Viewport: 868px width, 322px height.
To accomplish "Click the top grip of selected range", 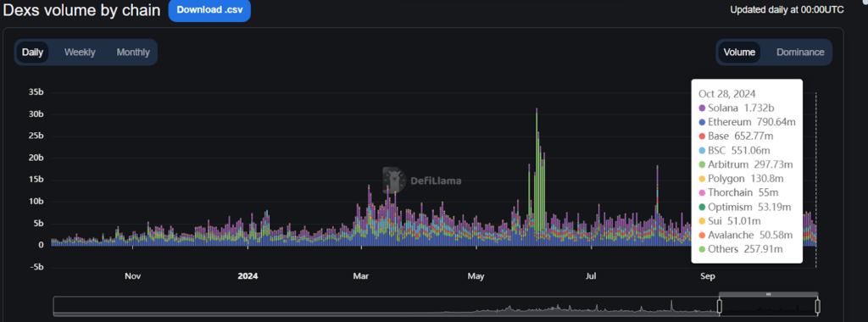I will (768, 294).
